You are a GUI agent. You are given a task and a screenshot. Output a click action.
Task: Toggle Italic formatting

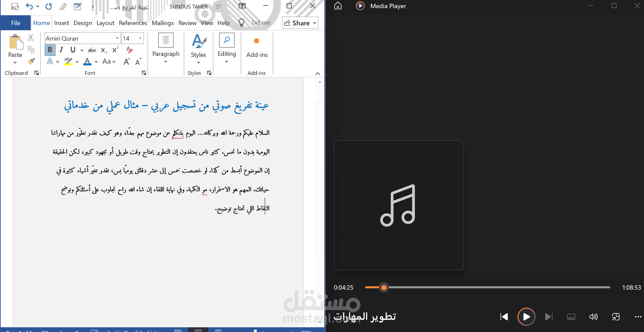61,50
